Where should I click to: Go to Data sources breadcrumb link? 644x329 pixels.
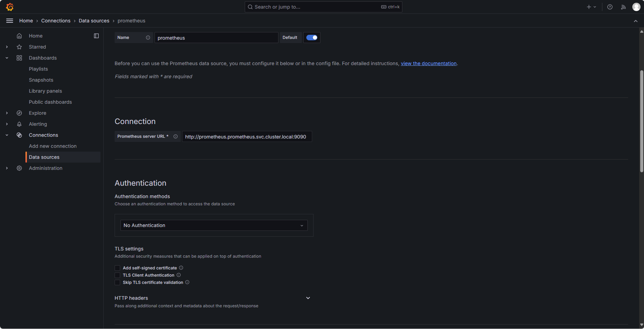[x=94, y=21]
